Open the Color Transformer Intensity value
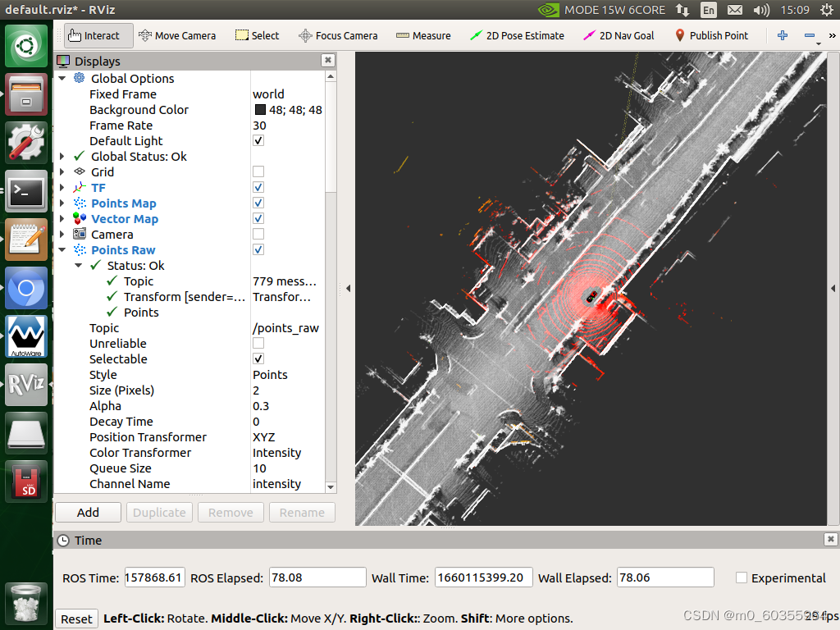Screen dimensions: 840x630 tap(277, 453)
